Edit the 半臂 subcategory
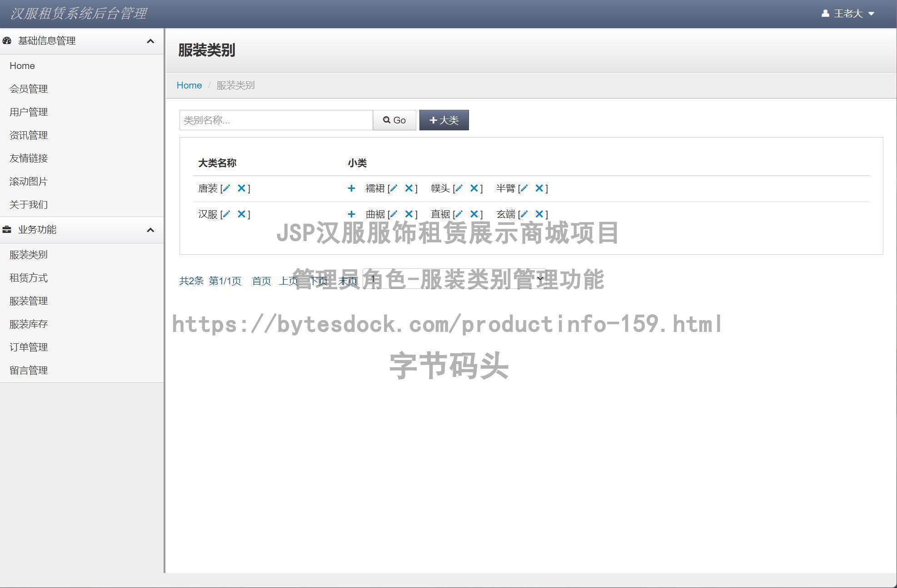The height and width of the screenshot is (588, 897). 524,188
